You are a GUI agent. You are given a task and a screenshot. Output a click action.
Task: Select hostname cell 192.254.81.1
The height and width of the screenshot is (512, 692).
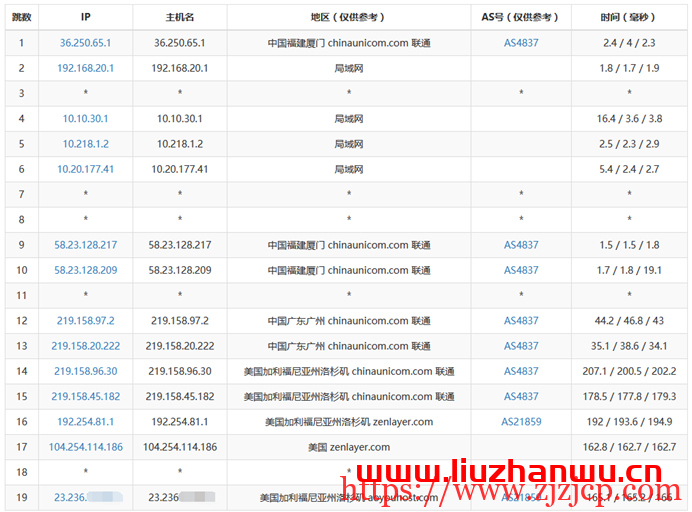coord(180,422)
